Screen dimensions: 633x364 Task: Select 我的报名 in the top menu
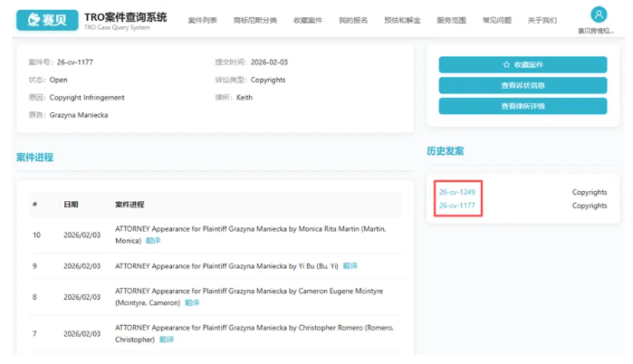coord(353,20)
